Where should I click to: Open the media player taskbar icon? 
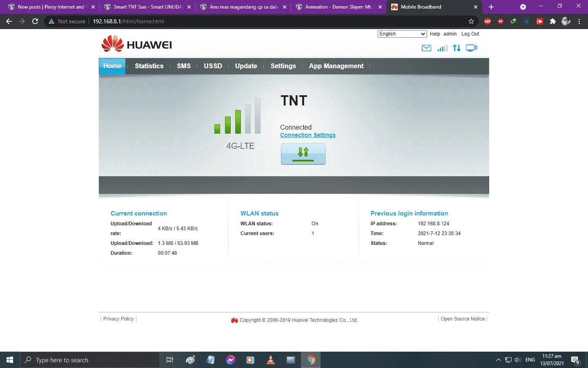(x=250, y=360)
